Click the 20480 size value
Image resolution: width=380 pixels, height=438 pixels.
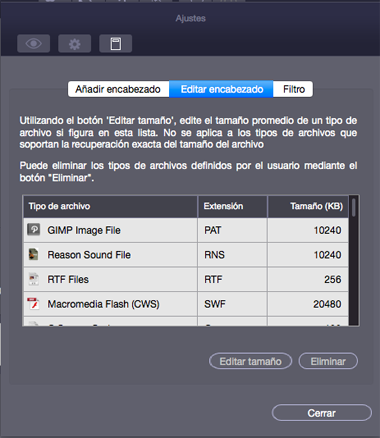point(327,304)
